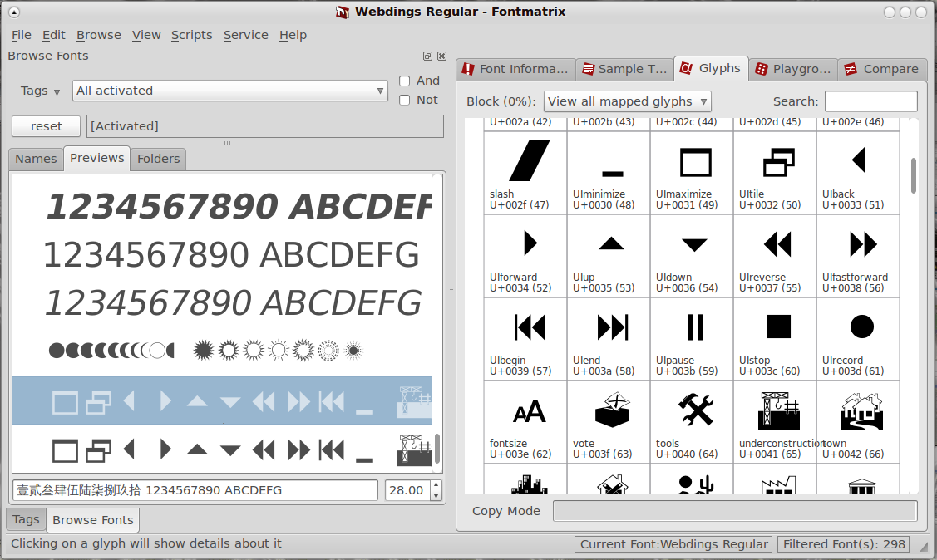
Task: Select the highlighted Webdings preview row
Action: tap(222, 400)
